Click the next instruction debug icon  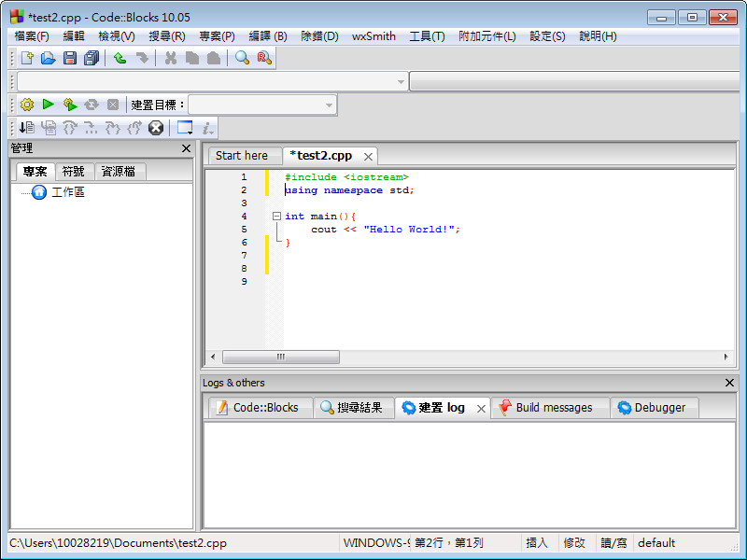(91, 128)
